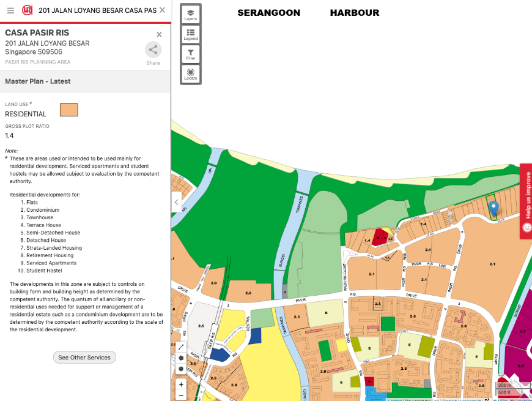The width and height of the screenshot is (532, 401).
Task: Collapse the side panel with arrow
Action: 176,202
